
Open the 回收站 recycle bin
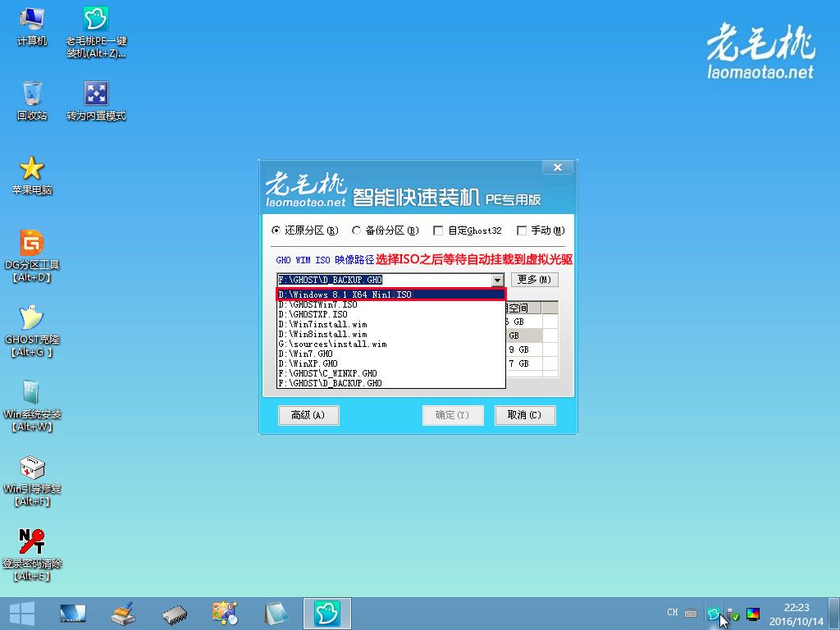(x=32, y=94)
